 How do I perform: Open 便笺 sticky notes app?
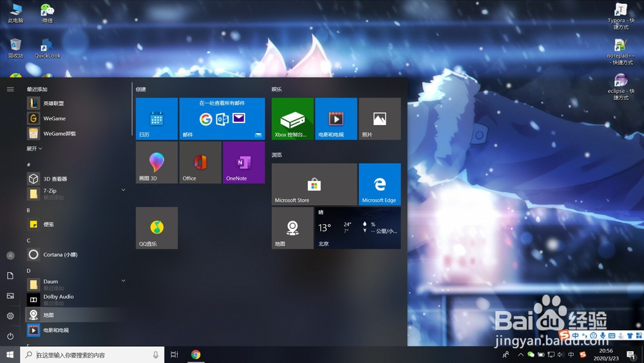[x=76, y=224]
